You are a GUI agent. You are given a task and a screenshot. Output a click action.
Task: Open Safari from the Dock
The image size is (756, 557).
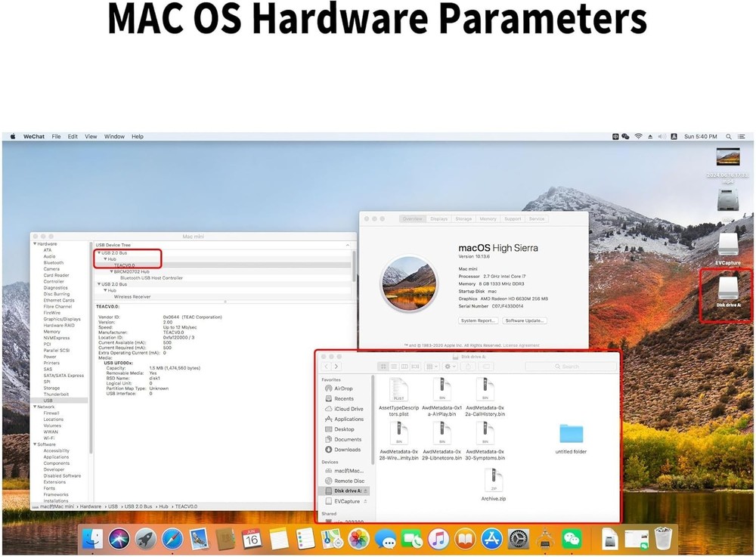tap(171, 539)
